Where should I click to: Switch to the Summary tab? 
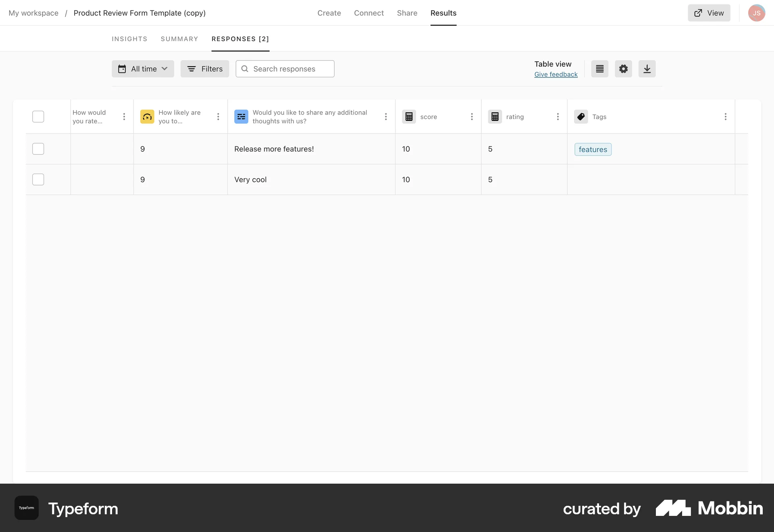coord(179,39)
